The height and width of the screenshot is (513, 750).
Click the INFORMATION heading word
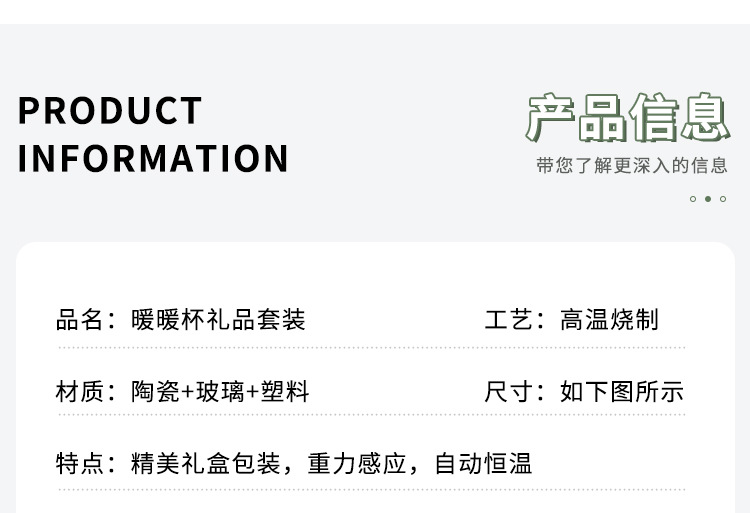[153, 159]
